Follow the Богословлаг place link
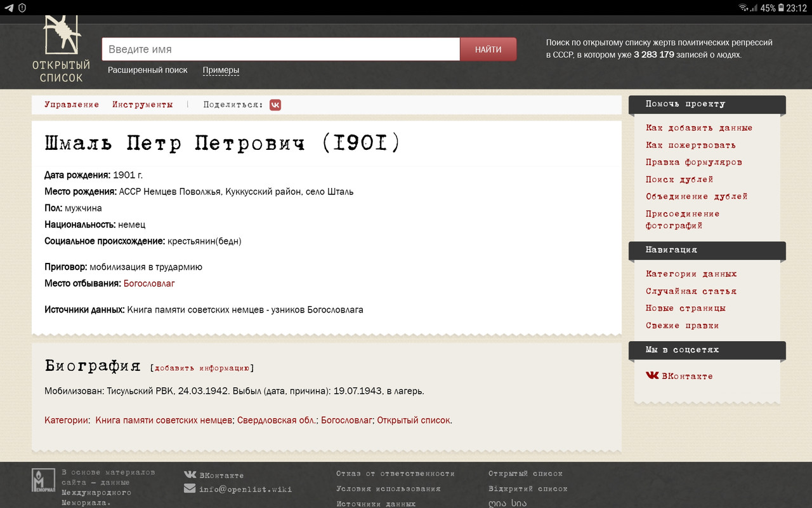 coord(149,284)
